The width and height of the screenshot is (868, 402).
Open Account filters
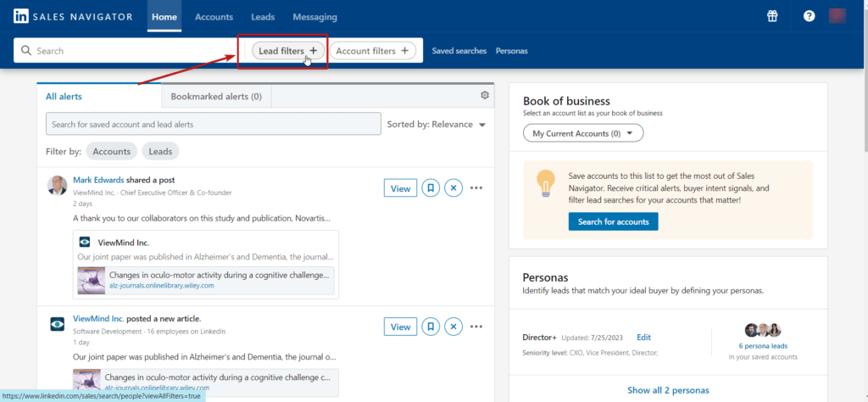point(372,51)
